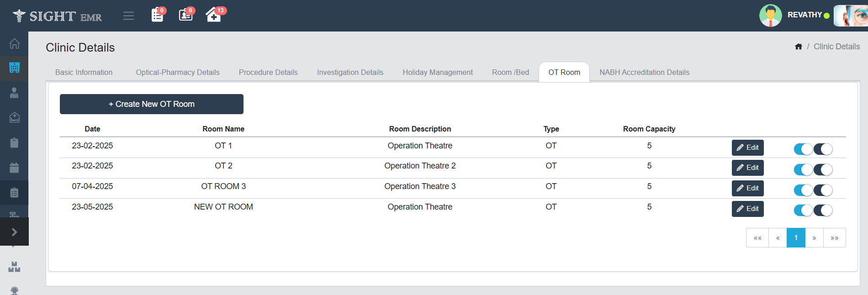Viewport: 868px width, 295px height.
Task: Click the Create New OT Room button
Action: tap(151, 104)
